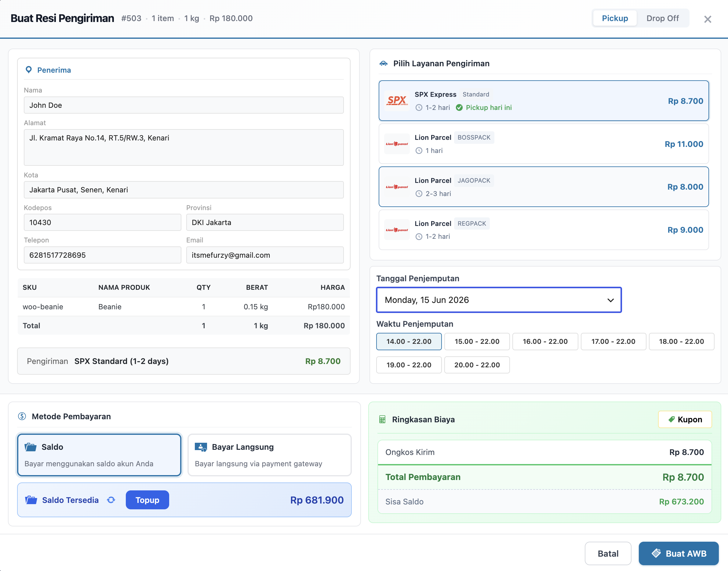Click the clock icon next to 1-2 hari SPX
728x571 pixels.
tap(419, 108)
